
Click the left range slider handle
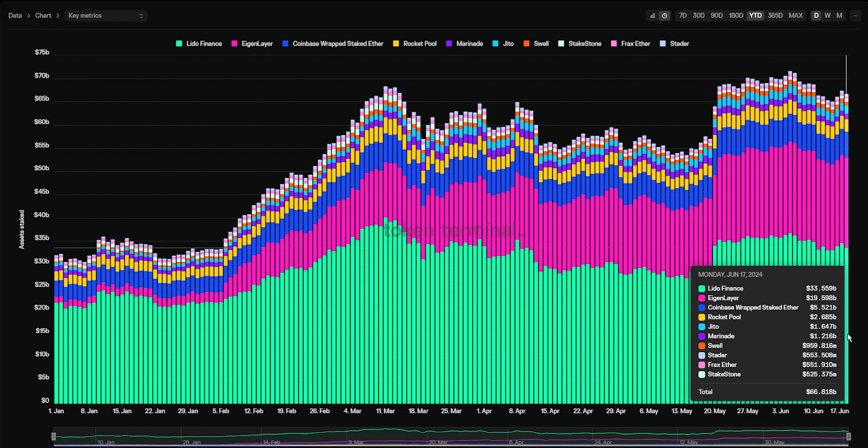[x=53, y=437]
